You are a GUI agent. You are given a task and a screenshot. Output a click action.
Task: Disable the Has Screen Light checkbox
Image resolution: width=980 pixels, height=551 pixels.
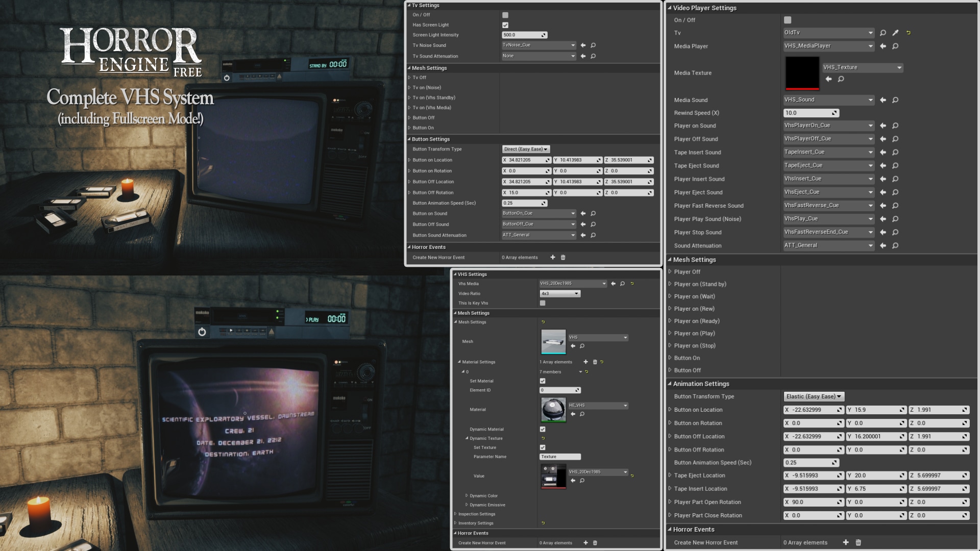[505, 24]
